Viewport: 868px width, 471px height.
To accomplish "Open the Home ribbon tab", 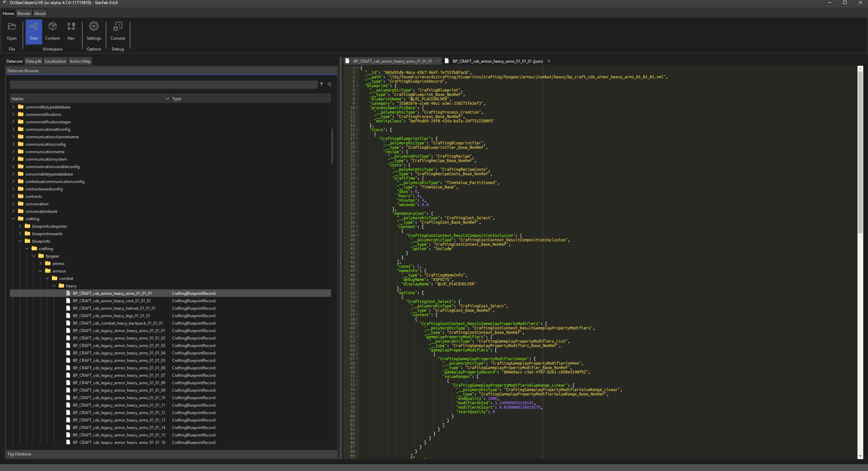I will click(8, 14).
